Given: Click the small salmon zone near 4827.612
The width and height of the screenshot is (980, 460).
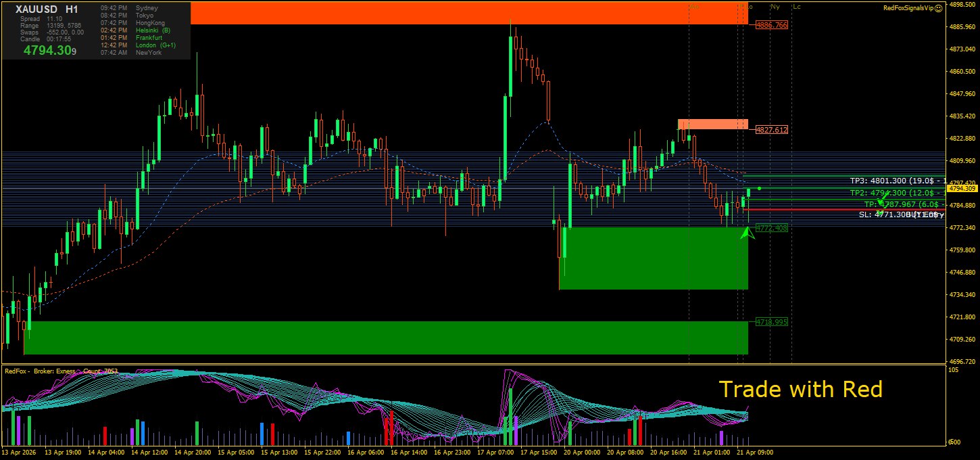Looking at the screenshot, I should click(712, 124).
